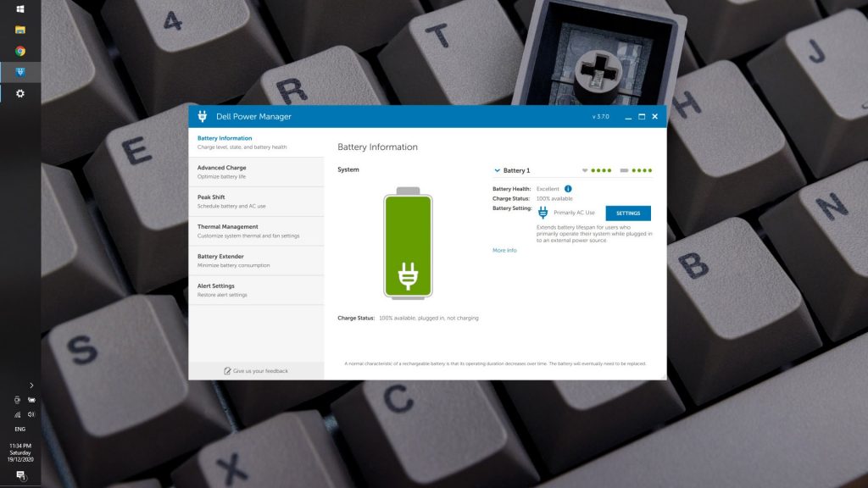Click the rechargeable battery disclaimer text

point(495,363)
